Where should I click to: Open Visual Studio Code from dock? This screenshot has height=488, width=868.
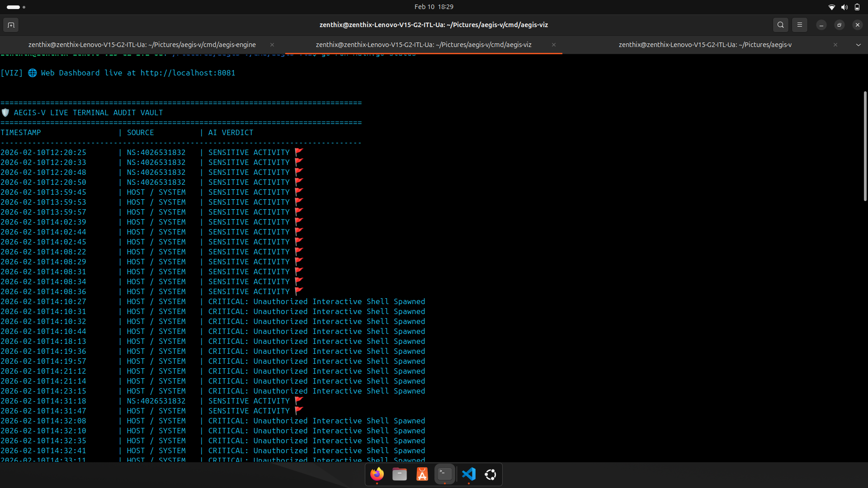(468, 474)
